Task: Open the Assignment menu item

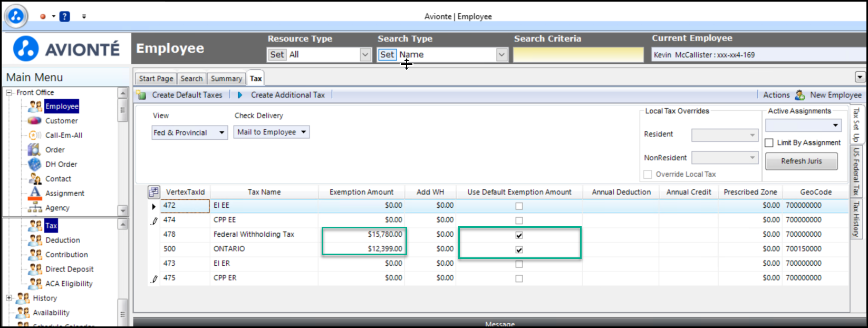Action: tap(65, 193)
